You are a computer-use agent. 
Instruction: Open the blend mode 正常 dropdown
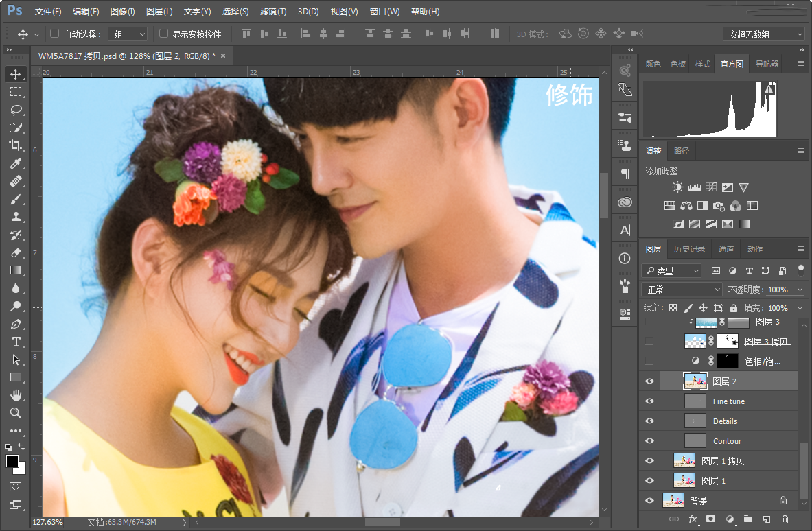click(682, 290)
